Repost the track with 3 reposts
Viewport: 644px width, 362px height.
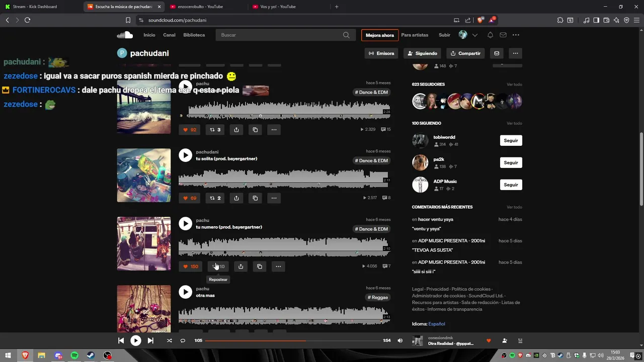pos(215,130)
